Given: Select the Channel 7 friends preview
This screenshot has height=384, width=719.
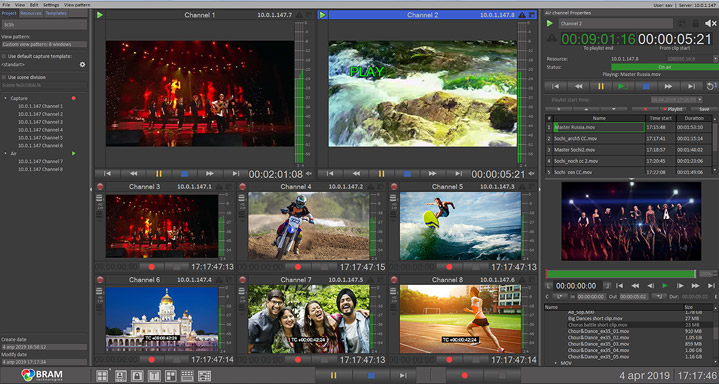Looking at the screenshot, I should pyautogui.click(x=309, y=319).
